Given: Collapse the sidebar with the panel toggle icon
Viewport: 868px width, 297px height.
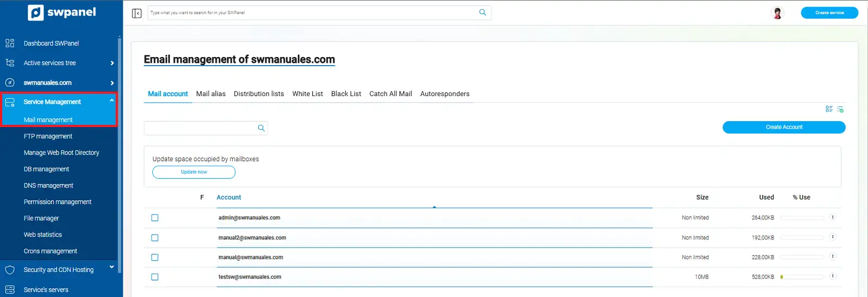Looking at the screenshot, I should (137, 13).
